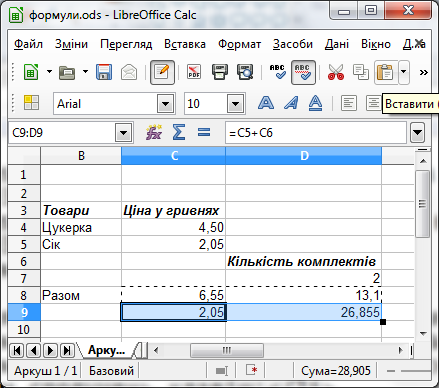Select the Арку... sheet tab
This screenshot has height=388, width=439.
click(106, 350)
